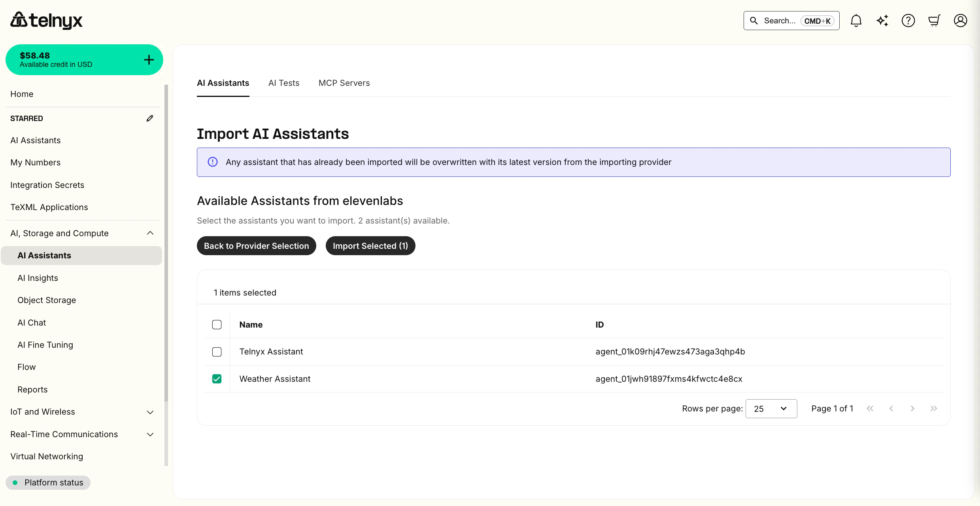Check Platform status indicator
The height and width of the screenshot is (506, 980).
pyautogui.click(x=48, y=482)
